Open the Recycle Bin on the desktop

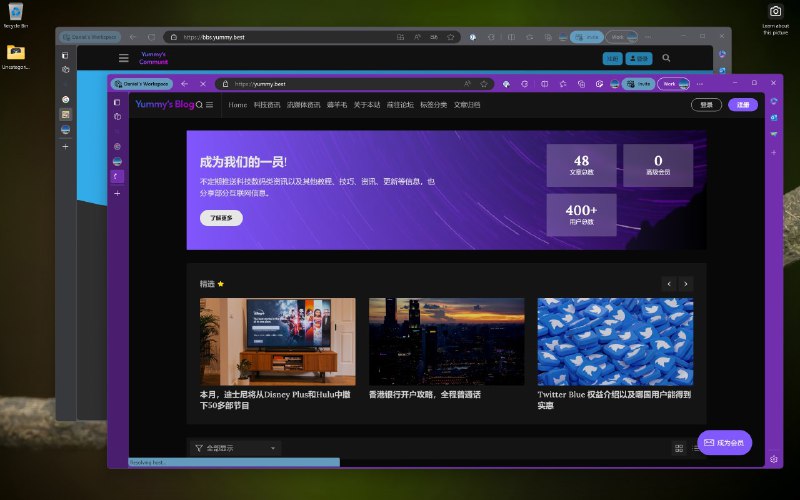pyautogui.click(x=15, y=14)
